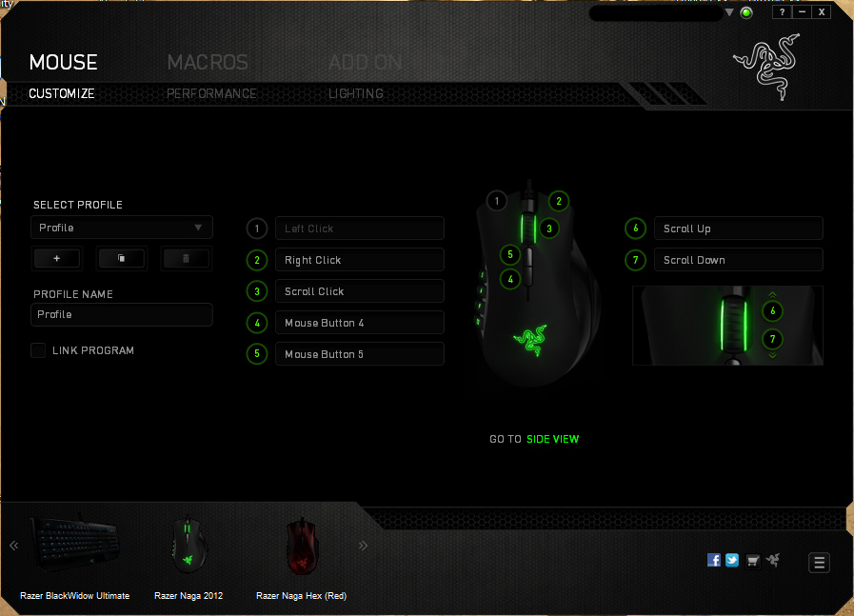Viewport: 854px width, 616px height.
Task: Open the Facebook link icon
Action: (x=714, y=560)
